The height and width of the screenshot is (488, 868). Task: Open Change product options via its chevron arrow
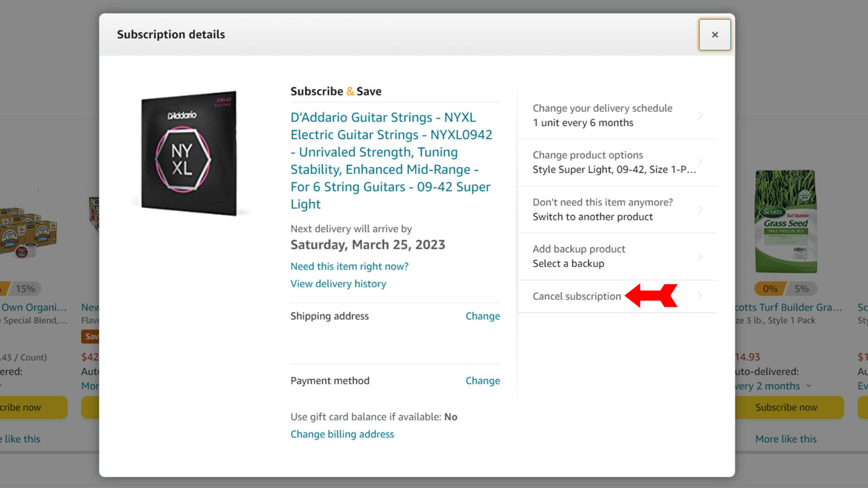click(x=700, y=162)
